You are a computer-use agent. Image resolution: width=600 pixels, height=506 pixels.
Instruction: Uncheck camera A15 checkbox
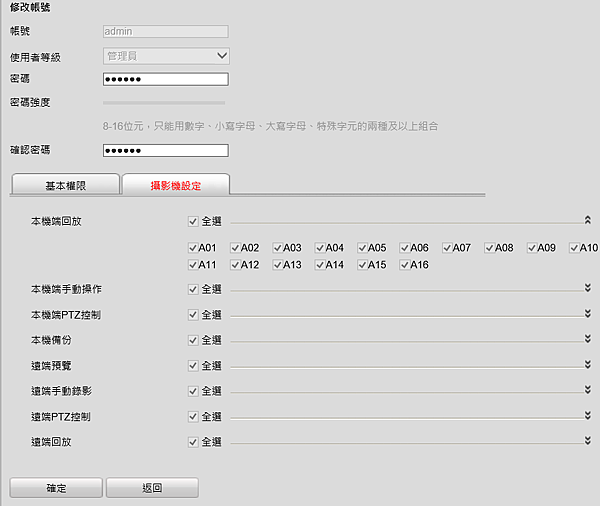click(x=362, y=265)
